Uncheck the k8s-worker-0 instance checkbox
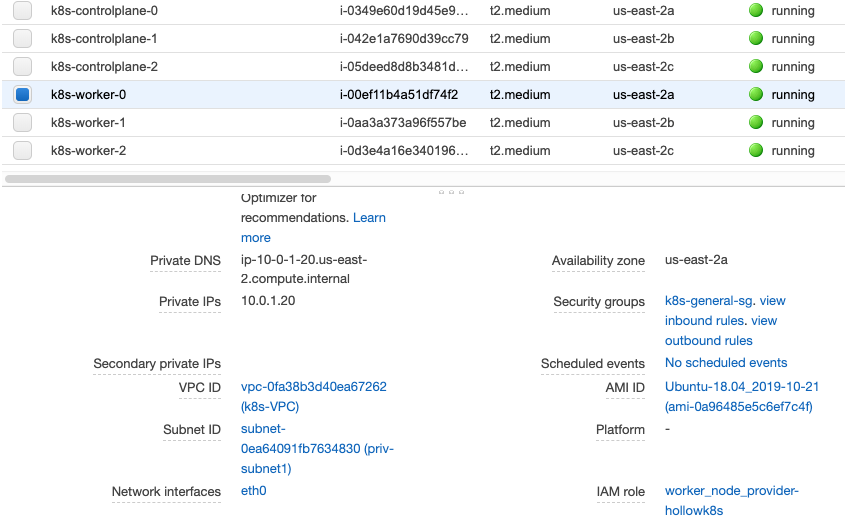The width and height of the screenshot is (845, 522). tap(23, 95)
